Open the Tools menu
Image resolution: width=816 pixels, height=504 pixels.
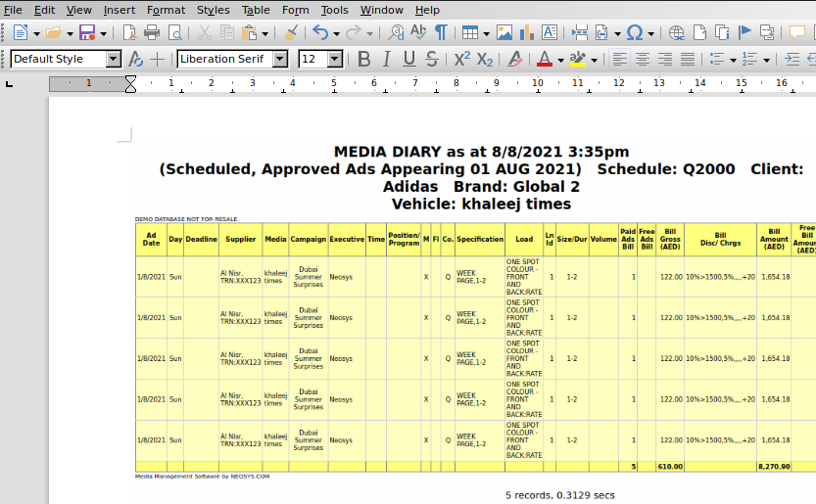[334, 10]
